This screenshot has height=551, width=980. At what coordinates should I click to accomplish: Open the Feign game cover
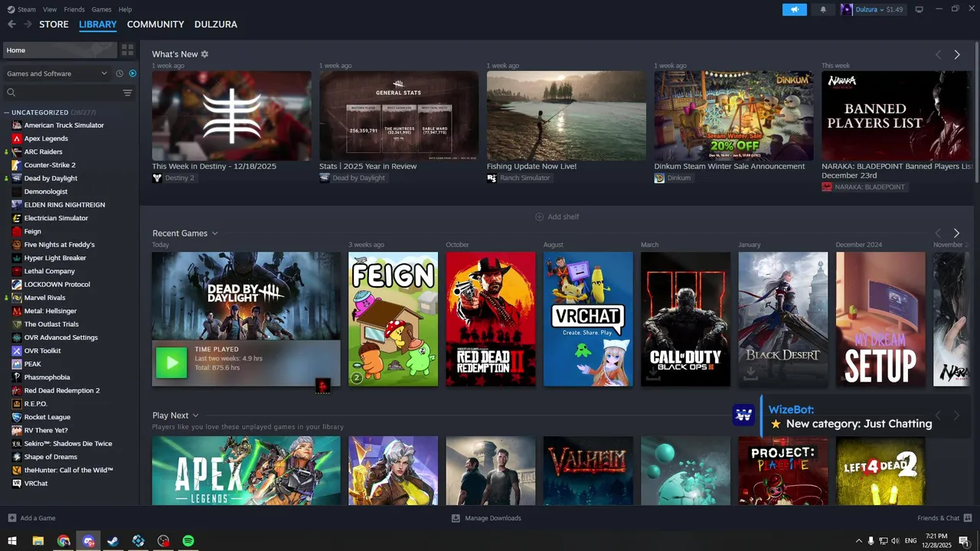(x=394, y=319)
